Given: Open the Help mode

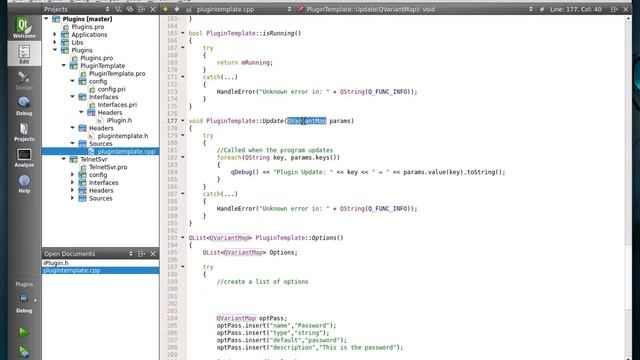Looking at the screenshot, I should (x=24, y=183).
